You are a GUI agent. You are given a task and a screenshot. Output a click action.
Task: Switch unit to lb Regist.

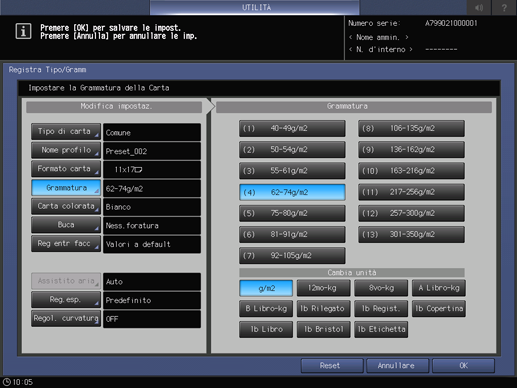tap(381, 309)
